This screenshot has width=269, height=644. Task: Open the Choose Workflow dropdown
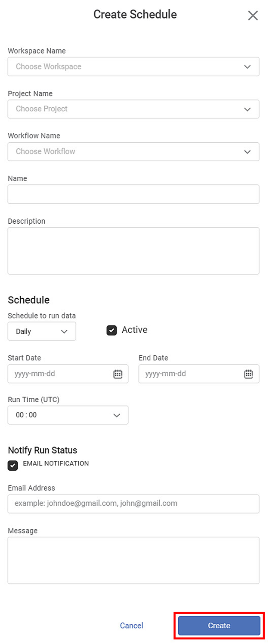(133, 152)
